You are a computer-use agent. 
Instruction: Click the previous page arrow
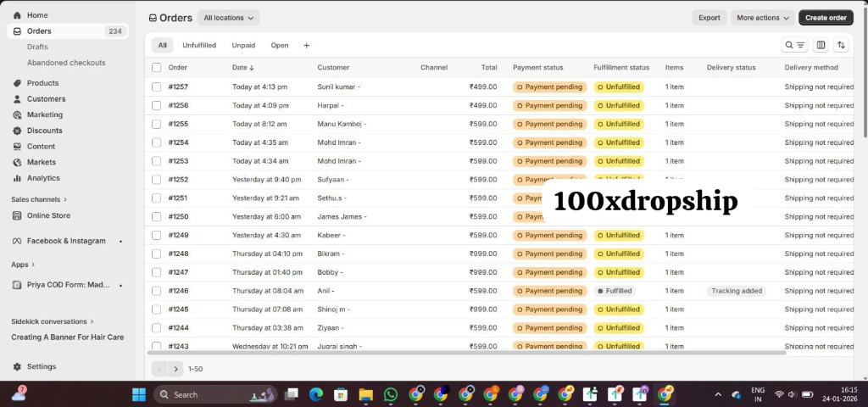pyautogui.click(x=159, y=369)
